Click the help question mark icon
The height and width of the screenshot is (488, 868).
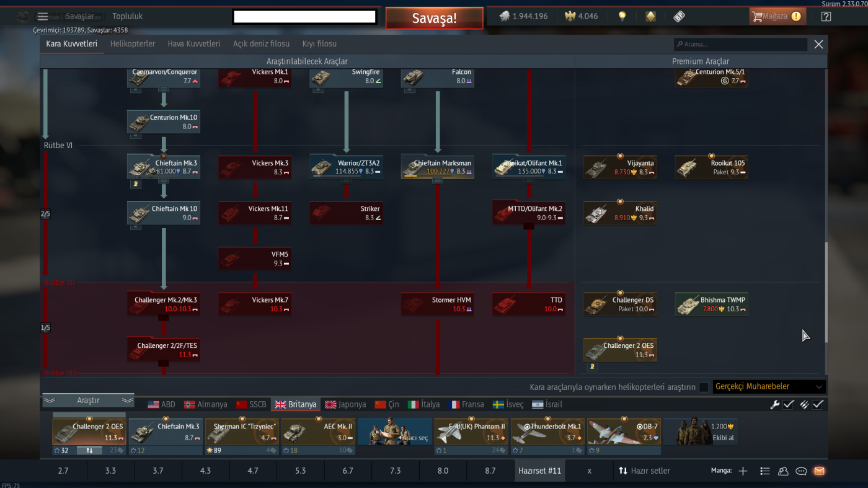tap(826, 16)
